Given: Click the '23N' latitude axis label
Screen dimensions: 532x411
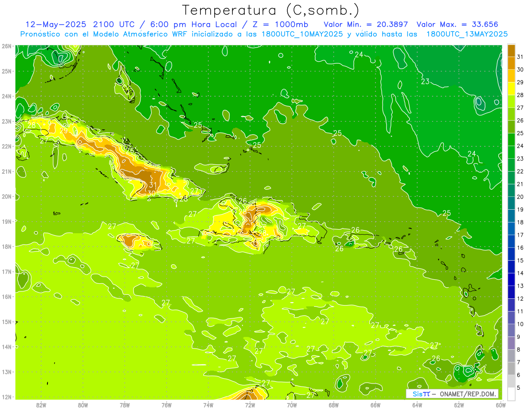Looking at the screenshot, I should pos(6,121).
